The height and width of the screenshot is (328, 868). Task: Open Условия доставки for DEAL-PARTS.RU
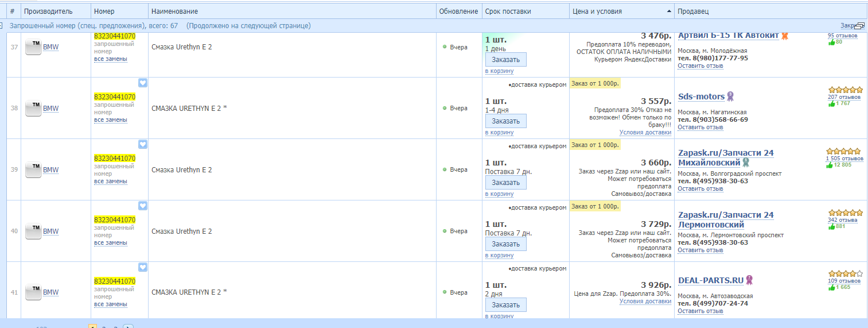tap(645, 301)
